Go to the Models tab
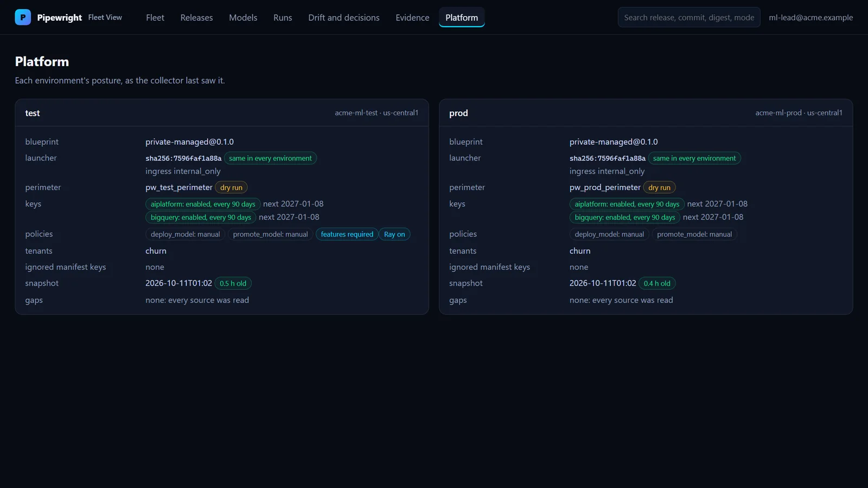 click(243, 17)
